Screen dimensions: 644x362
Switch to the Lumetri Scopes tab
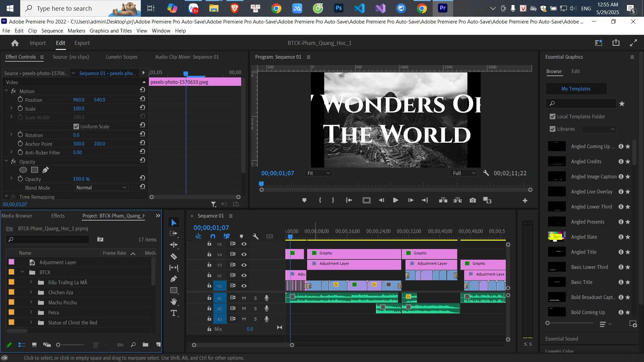(121, 57)
